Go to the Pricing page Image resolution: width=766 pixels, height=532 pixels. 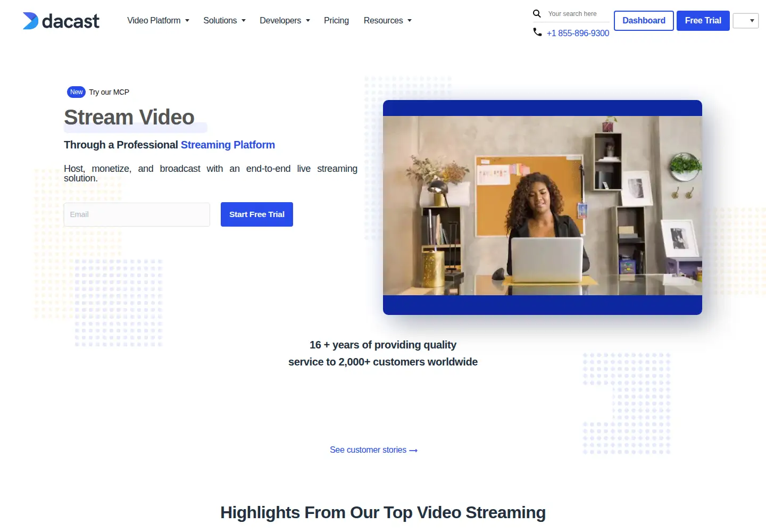pos(336,21)
